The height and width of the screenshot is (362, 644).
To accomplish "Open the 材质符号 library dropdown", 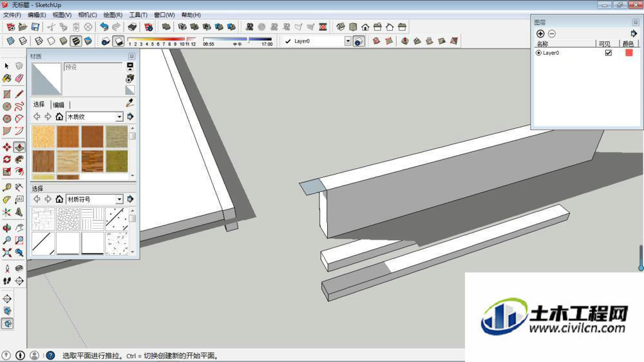I will [119, 199].
